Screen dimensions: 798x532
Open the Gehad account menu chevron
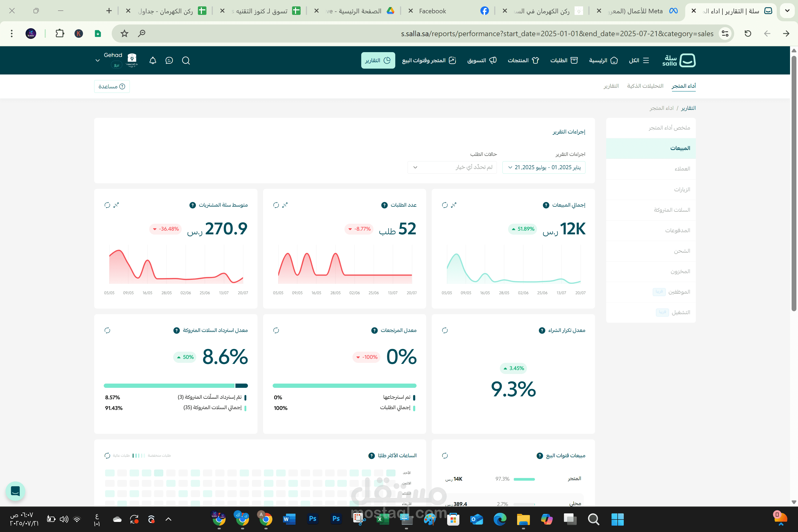97,60
